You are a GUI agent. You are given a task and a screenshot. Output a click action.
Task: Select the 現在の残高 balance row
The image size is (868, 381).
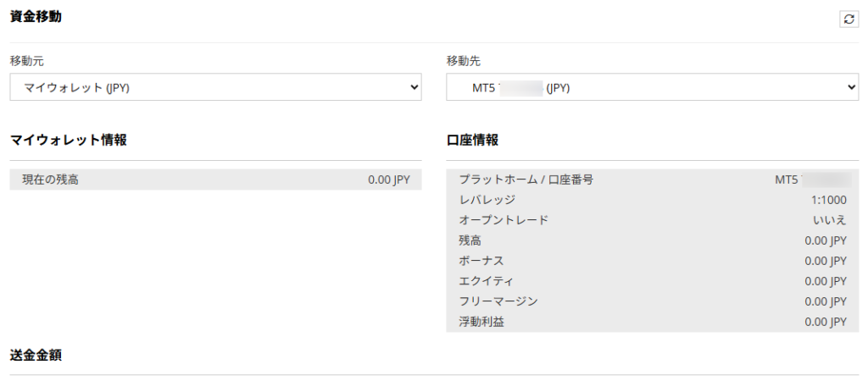coord(215,179)
